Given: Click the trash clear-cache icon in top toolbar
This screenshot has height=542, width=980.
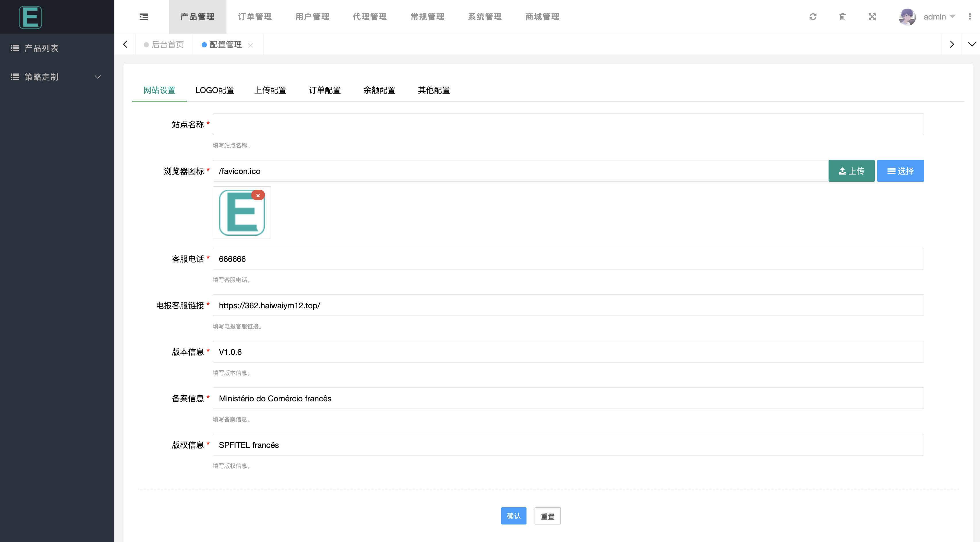Looking at the screenshot, I should (x=842, y=17).
